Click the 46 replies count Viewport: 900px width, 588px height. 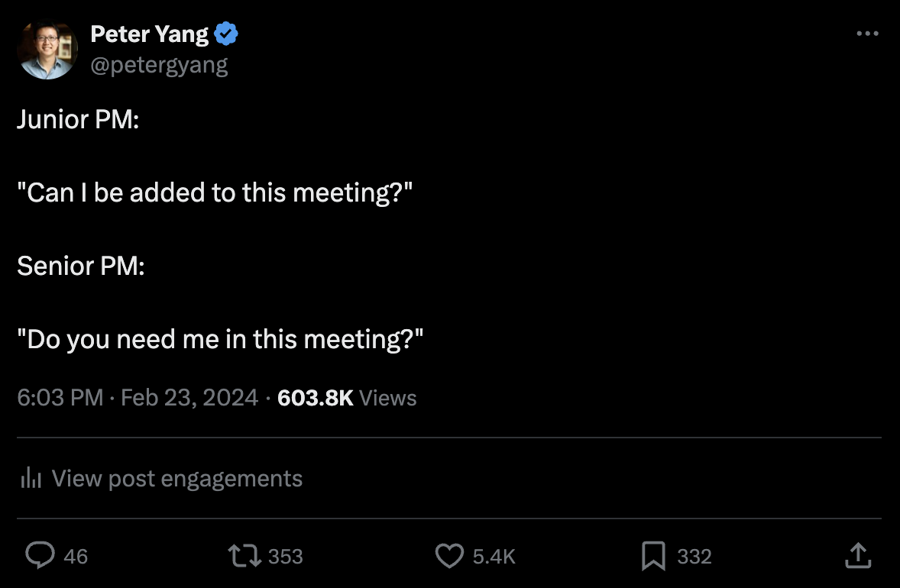point(76,557)
